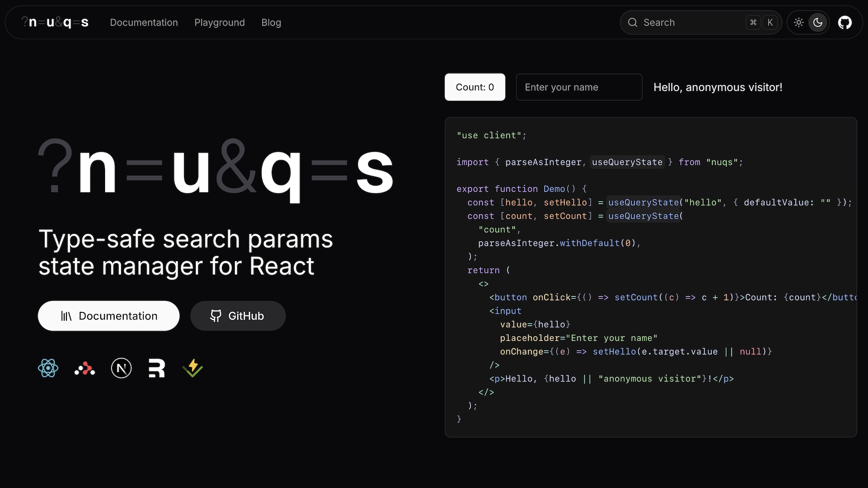The width and height of the screenshot is (868, 488).
Task: Click the "Hello, anonymous visitor!" text
Action: (x=718, y=87)
